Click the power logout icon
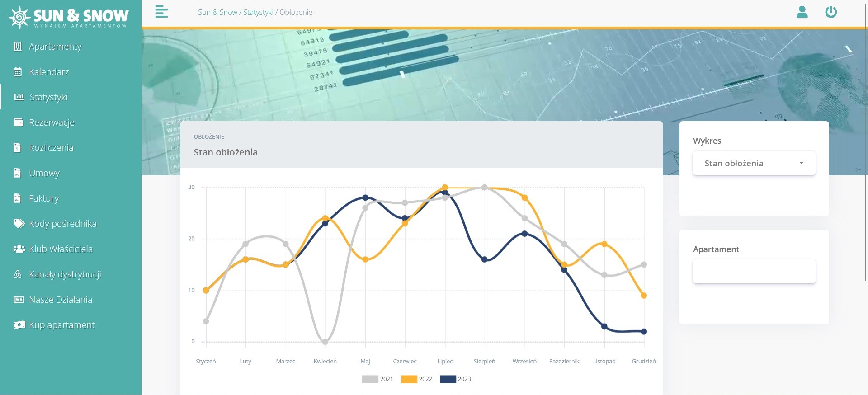The image size is (868, 395). click(x=831, y=12)
